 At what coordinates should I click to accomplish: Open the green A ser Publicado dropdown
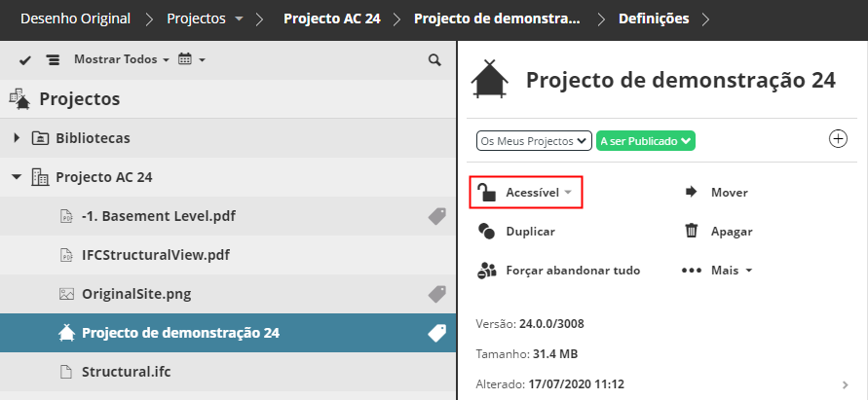[x=645, y=141]
